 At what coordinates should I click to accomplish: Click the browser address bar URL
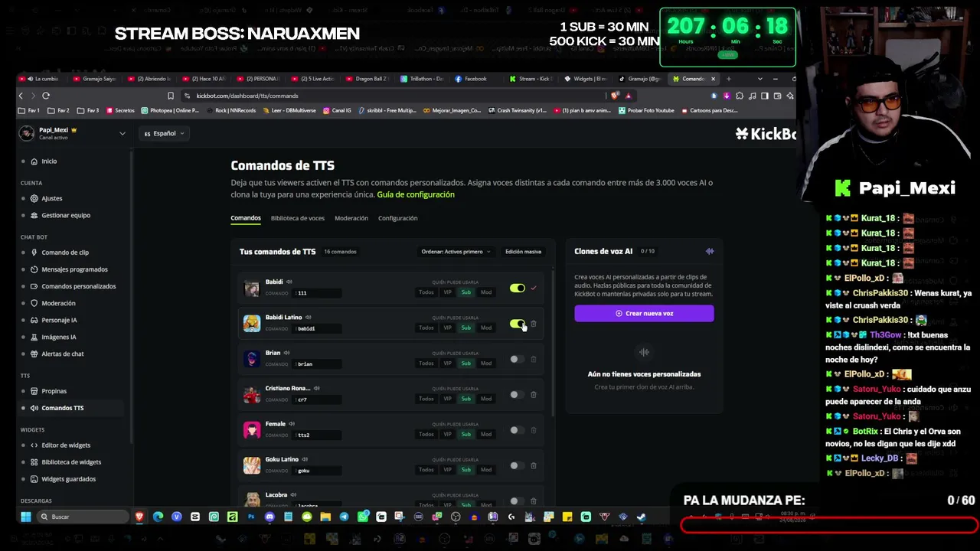tap(247, 96)
